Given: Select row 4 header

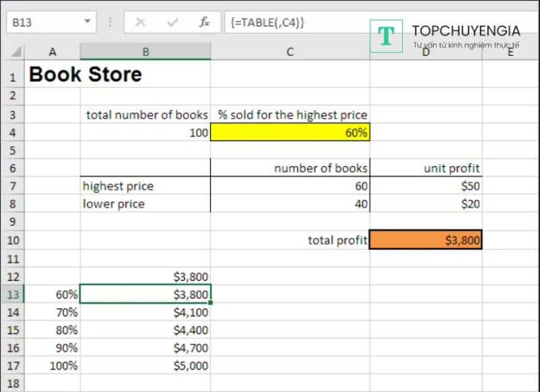Looking at the screenshot, I should pos(13,133).
